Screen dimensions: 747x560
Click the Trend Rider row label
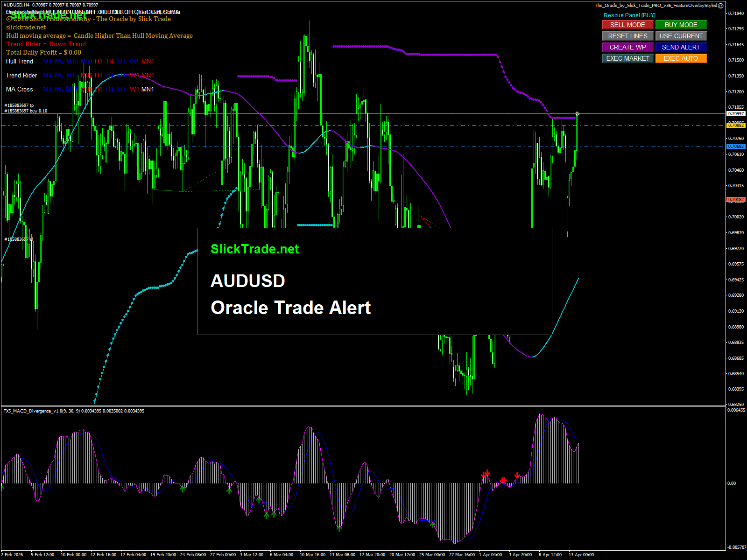(x=21, y=75)
